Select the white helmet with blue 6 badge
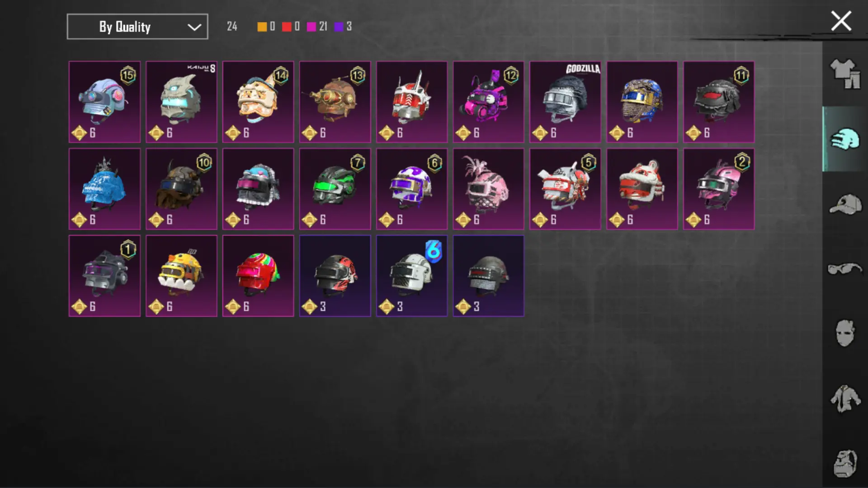This screenshot has width=868, height=488. pyautogui.click(x=412, y=276)
